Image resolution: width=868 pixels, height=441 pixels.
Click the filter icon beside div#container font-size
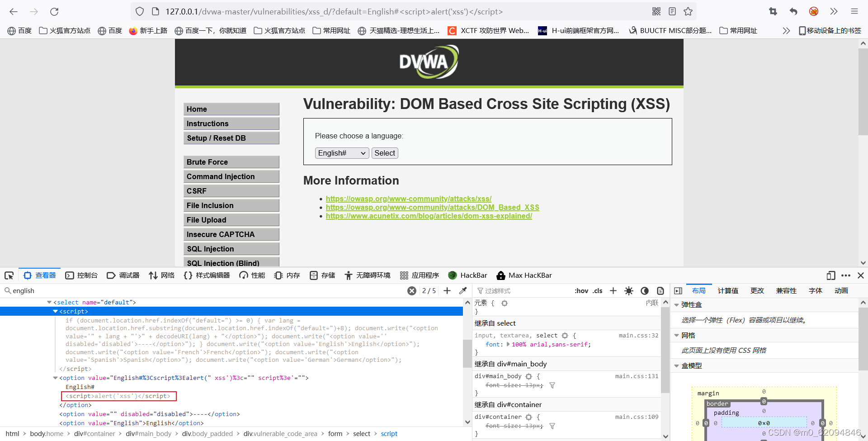[x=552, y=426]
